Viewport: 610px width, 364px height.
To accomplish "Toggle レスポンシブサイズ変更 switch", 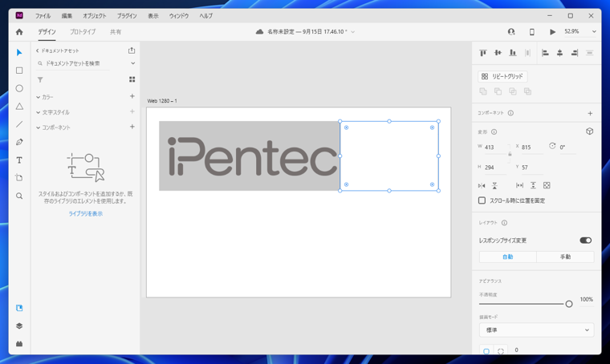I will [585, 241].
